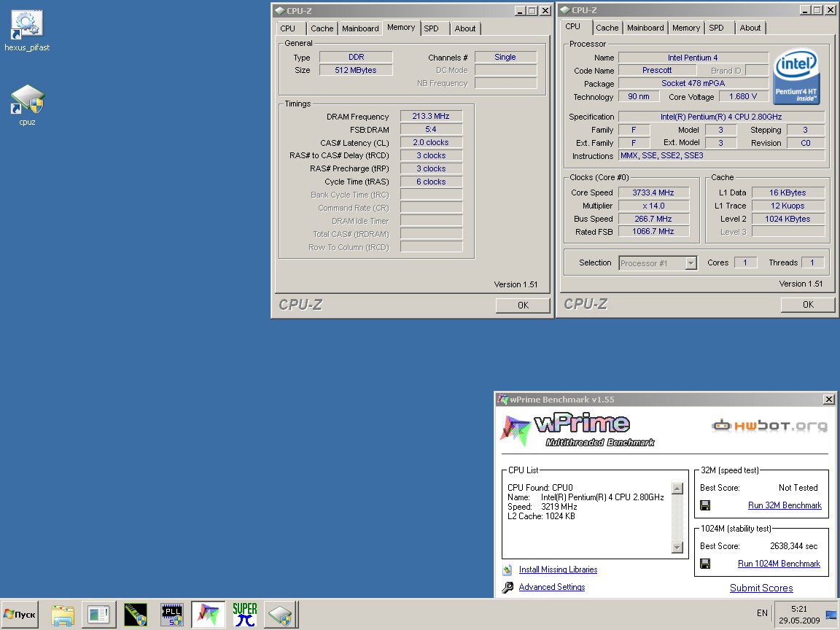The width and height of the screenshot is (840, 630).
Task: Click the left CPU-Z window title icon
Action: point(280,11)
